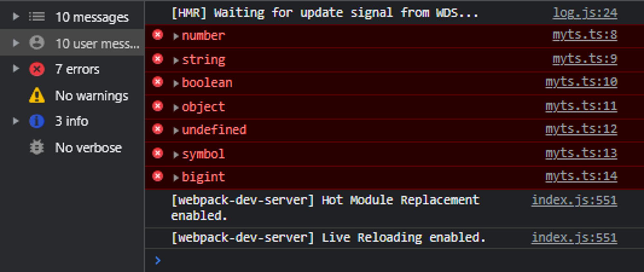Open source link myts.ts:13
The height and width of the screenshot is (272, 644).
coord(581,153)
